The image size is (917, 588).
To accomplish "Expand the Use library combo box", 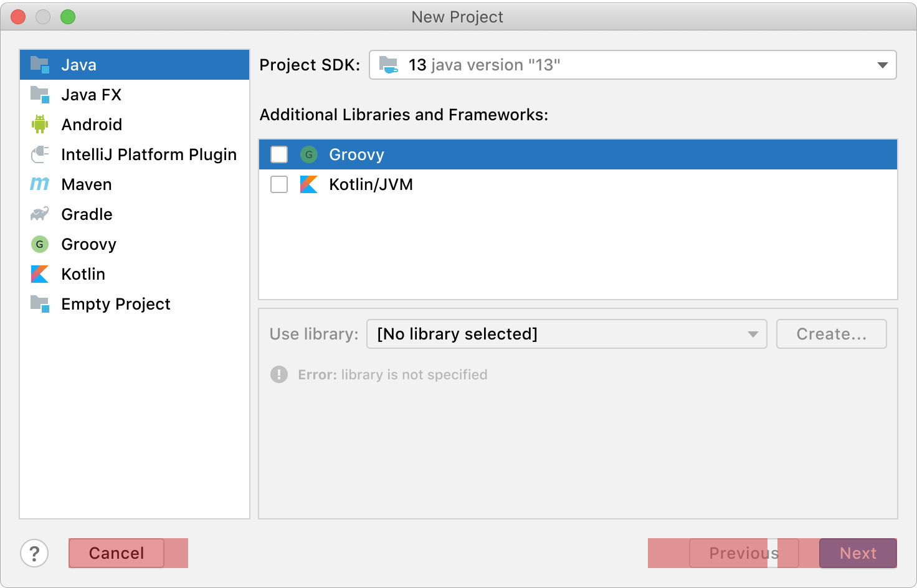I will 566,334.
